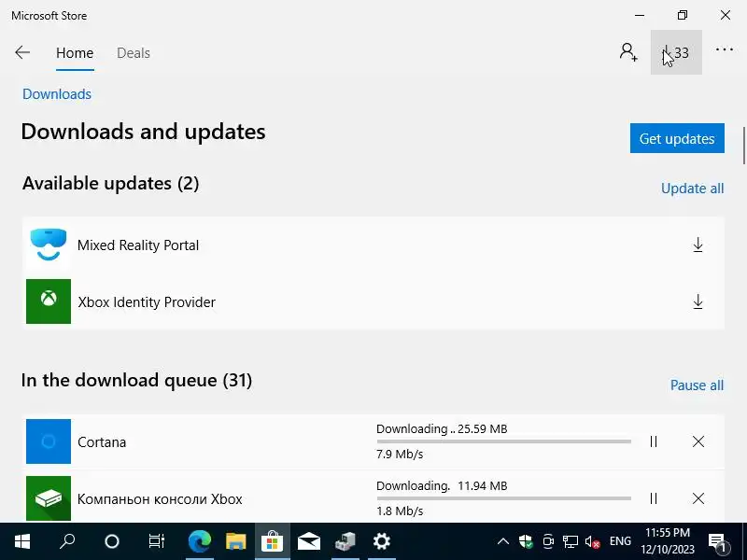Click the Get updates button

click(x=677, y=138)
